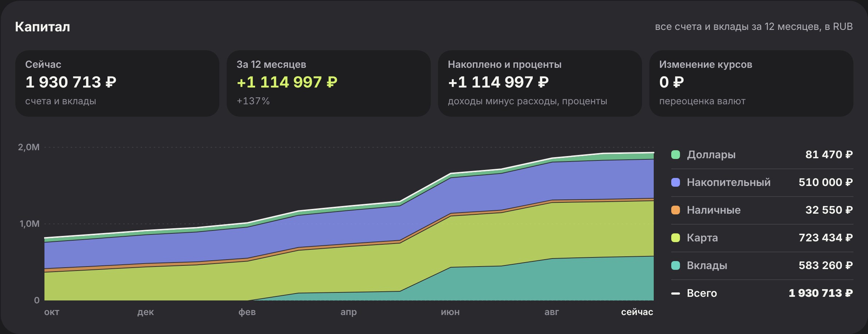Image resolution: width=868 pixels, height=334 pixels.
Task: Click the 723 434 ₽ card amount
Action: point(826,238)
